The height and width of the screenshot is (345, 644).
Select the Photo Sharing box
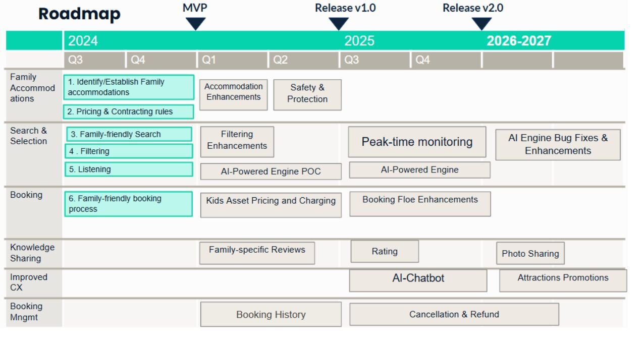pos(530,253)
